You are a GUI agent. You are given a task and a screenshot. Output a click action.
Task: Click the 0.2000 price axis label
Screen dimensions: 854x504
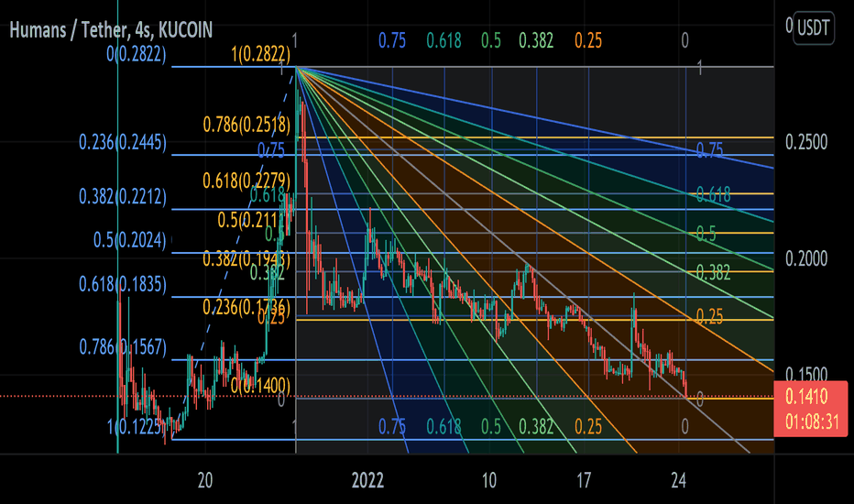click(x=806, y=258)
